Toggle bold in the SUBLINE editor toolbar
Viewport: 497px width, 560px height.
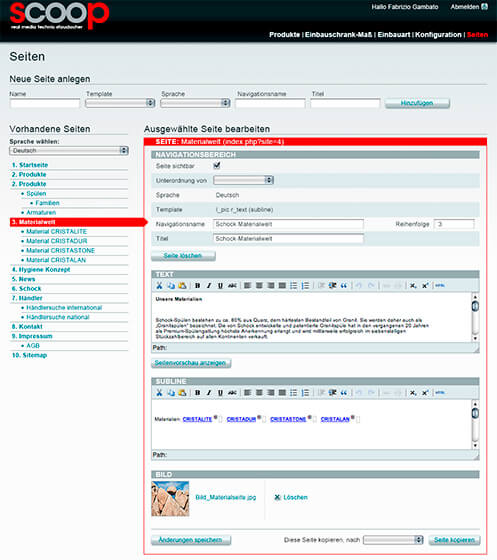pos(197,393)
